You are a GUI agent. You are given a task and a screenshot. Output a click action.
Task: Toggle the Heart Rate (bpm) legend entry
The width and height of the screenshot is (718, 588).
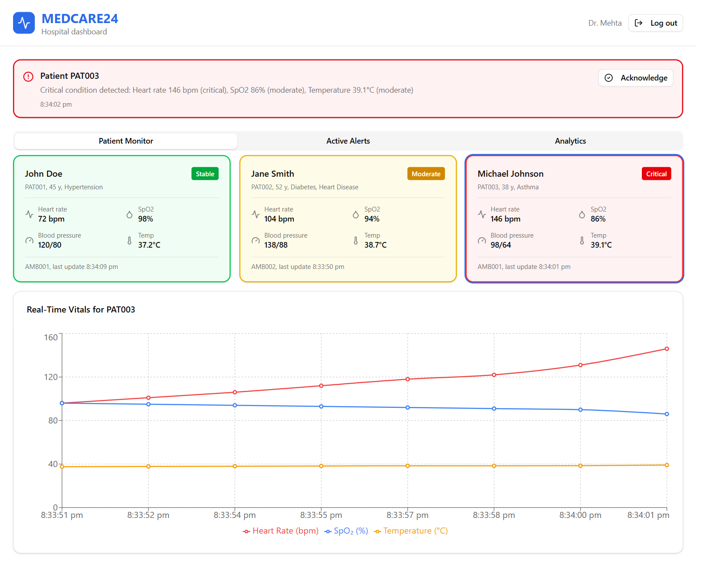(x=281, y=531)
